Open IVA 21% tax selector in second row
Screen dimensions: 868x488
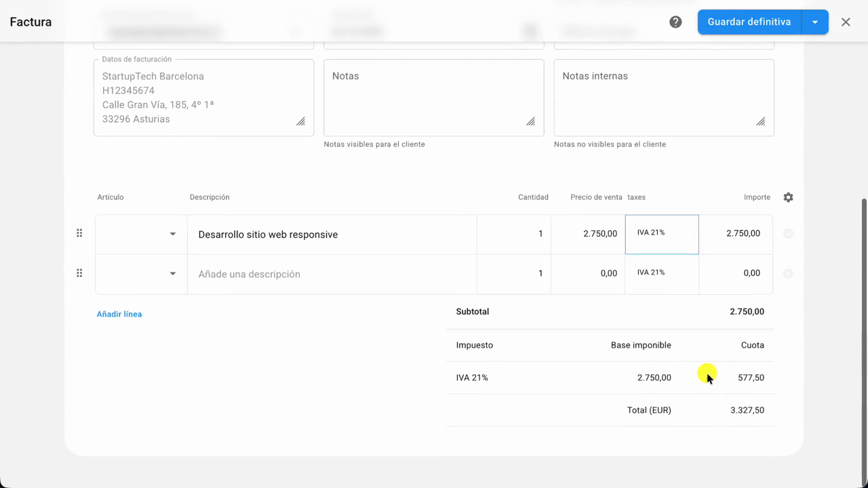tap(662, 273)
